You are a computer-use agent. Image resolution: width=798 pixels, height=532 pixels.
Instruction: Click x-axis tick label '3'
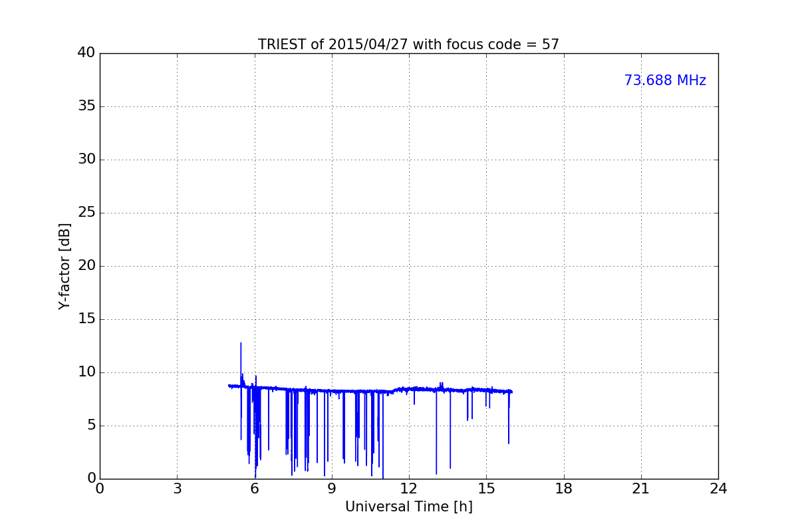pos(177,489)
